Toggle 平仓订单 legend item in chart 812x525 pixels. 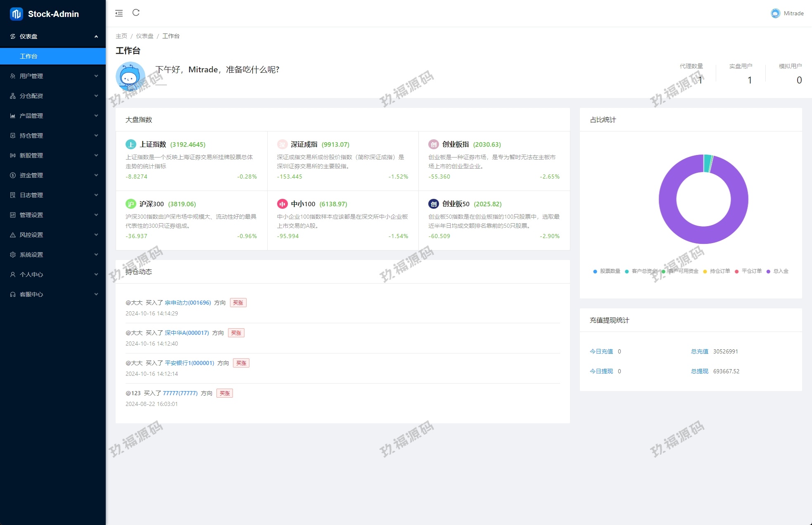point(748,271)
